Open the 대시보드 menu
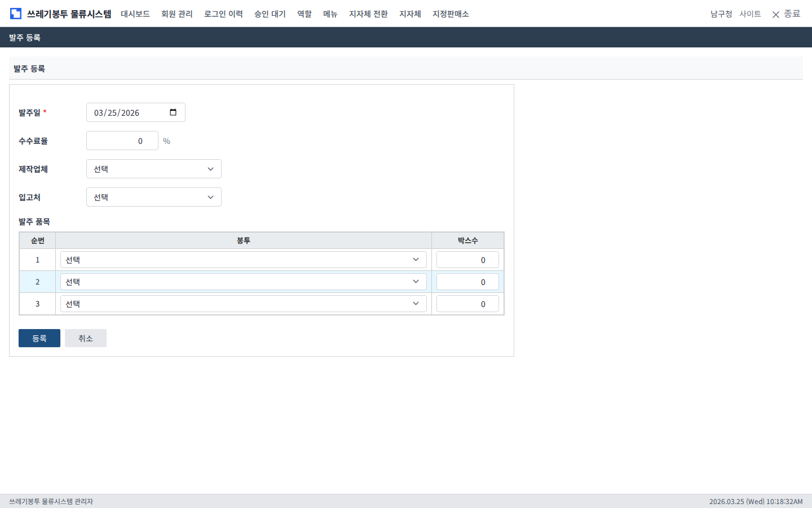812x508 pixels. click(135, 14)
